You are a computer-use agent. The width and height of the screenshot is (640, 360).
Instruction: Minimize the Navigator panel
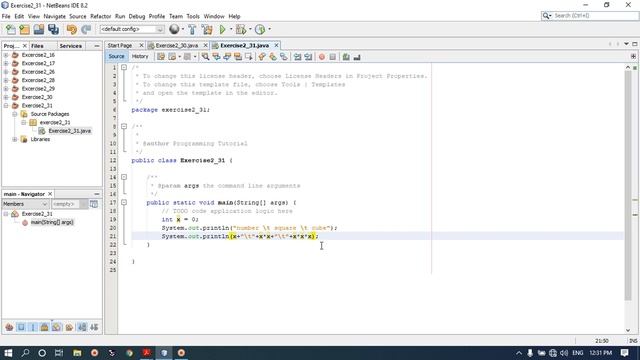point(97,194)
